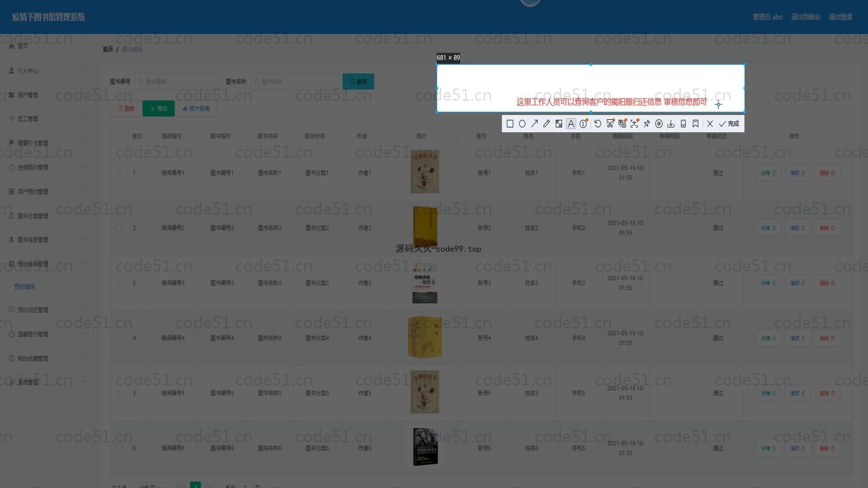Image resolution: width=868 pixels, height=488 pixels.
Task: Open the 统计报表 button
Action: [196, 109]
